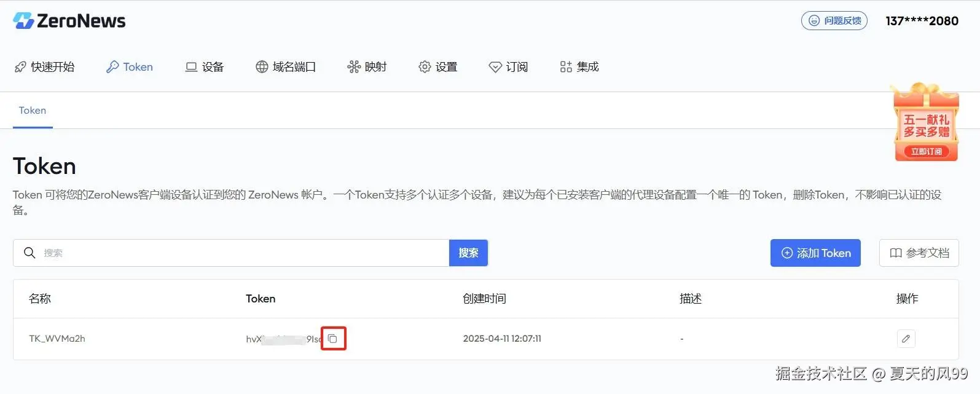Click the masked token value hvX

click(x=284, y=339)
